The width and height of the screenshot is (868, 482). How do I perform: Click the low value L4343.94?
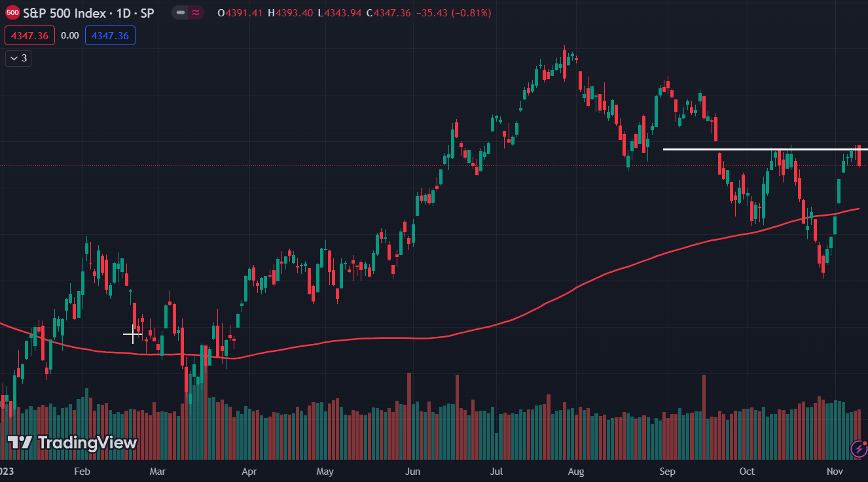(340, 13)
